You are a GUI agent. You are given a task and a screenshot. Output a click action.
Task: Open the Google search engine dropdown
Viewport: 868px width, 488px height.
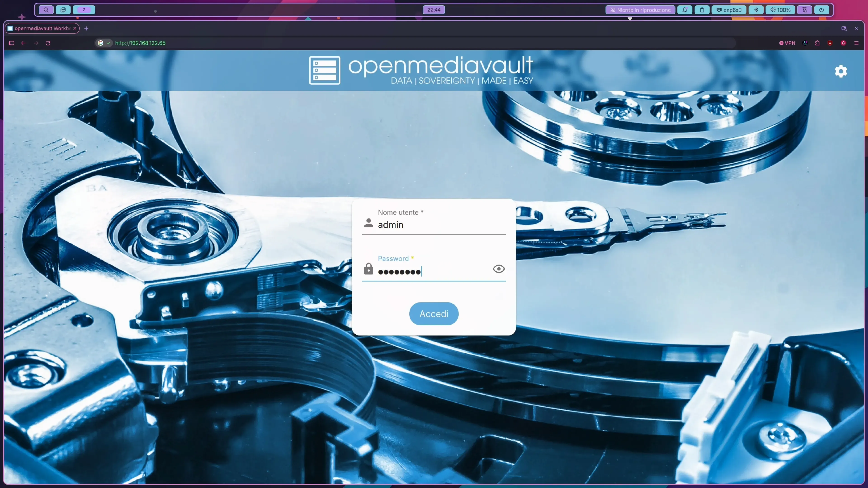(104, 43)
